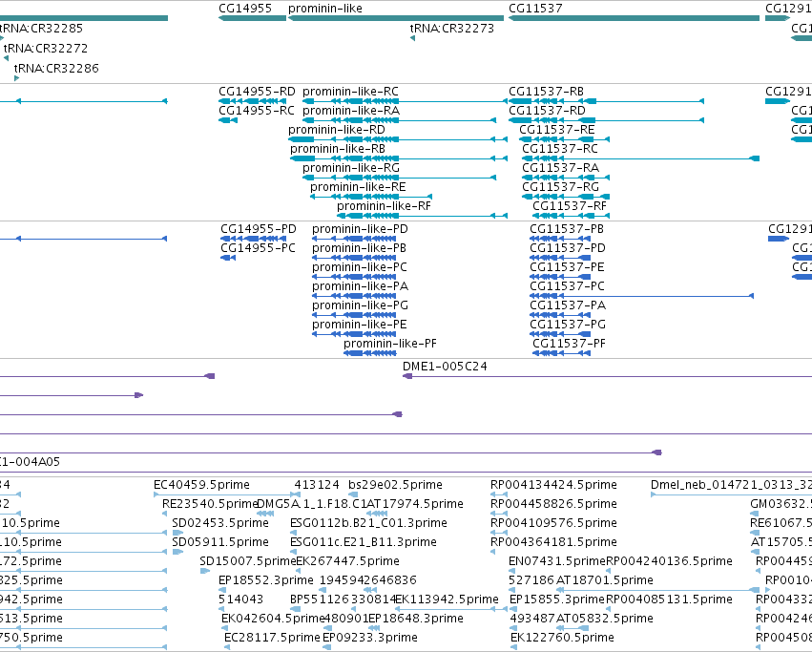The image size is (812, 652).
Task: Select tRNA:CR32272 feature label
Action: pyautogui.click(x=46, y=48)
